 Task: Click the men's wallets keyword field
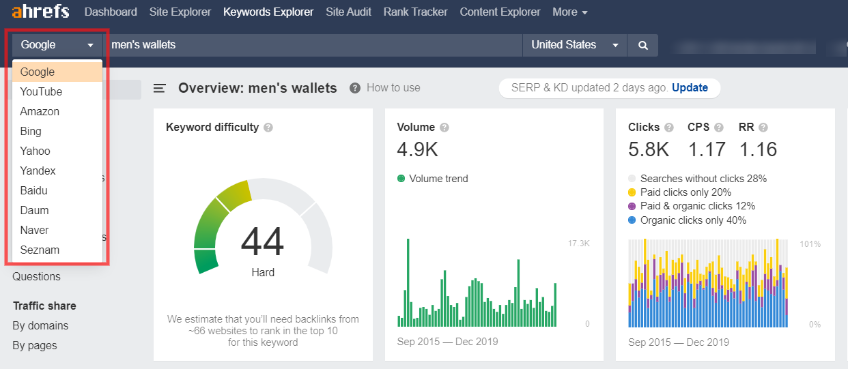tap(312, 45)
